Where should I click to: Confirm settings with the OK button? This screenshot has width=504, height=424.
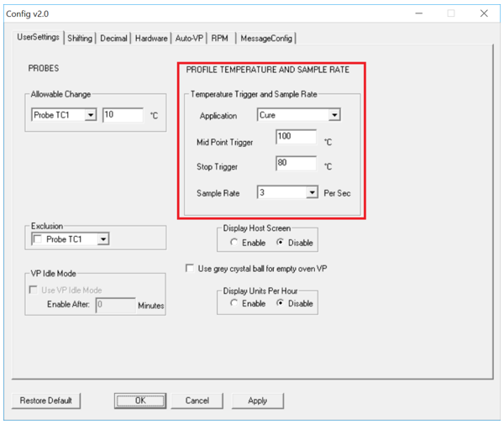coord(140,400)
